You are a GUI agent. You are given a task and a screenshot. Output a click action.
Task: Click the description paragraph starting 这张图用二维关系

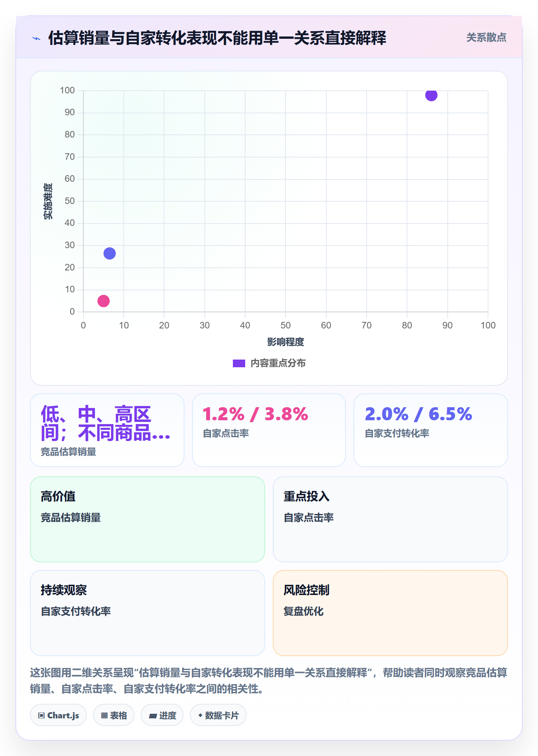click(269, 681)
